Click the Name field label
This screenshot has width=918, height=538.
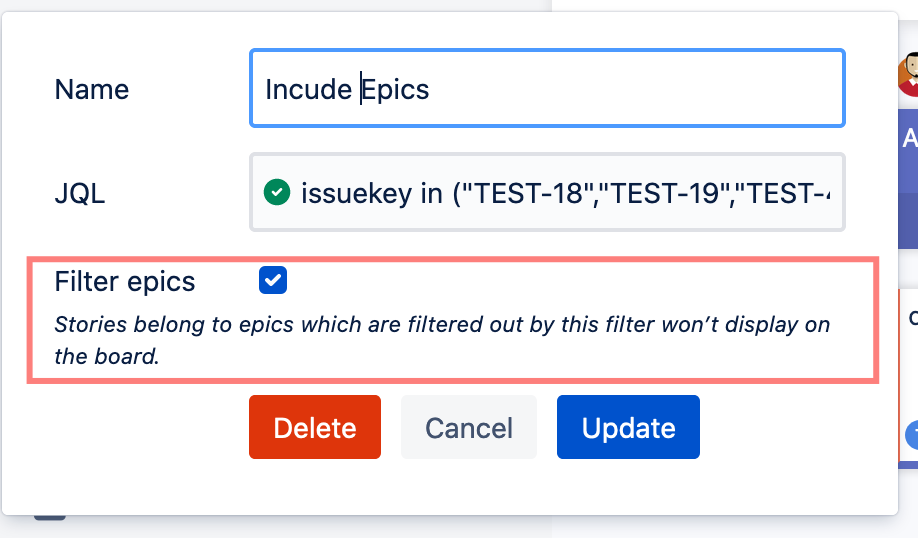[x=92, y=90]
